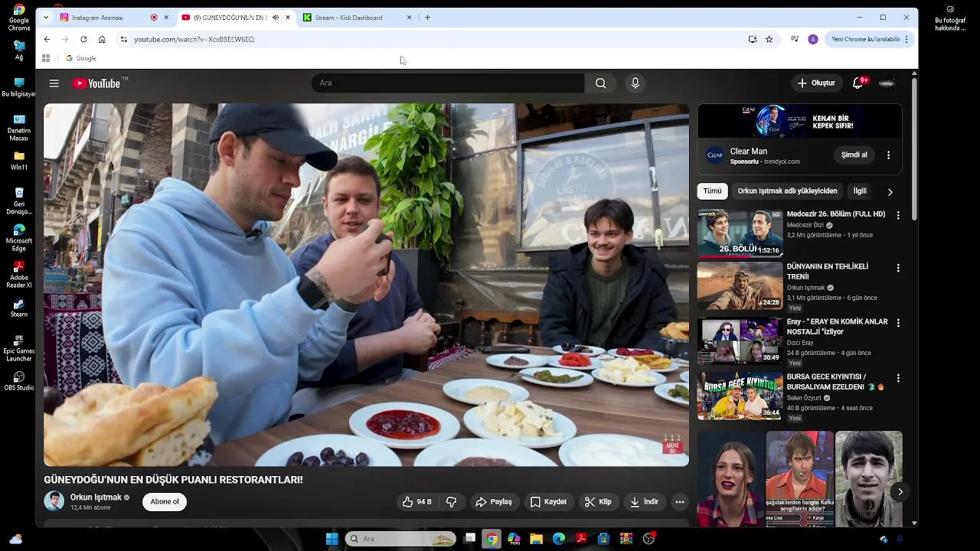Open Steam desktop shortcut
This screenshot has width=980, height=551.
19,306
